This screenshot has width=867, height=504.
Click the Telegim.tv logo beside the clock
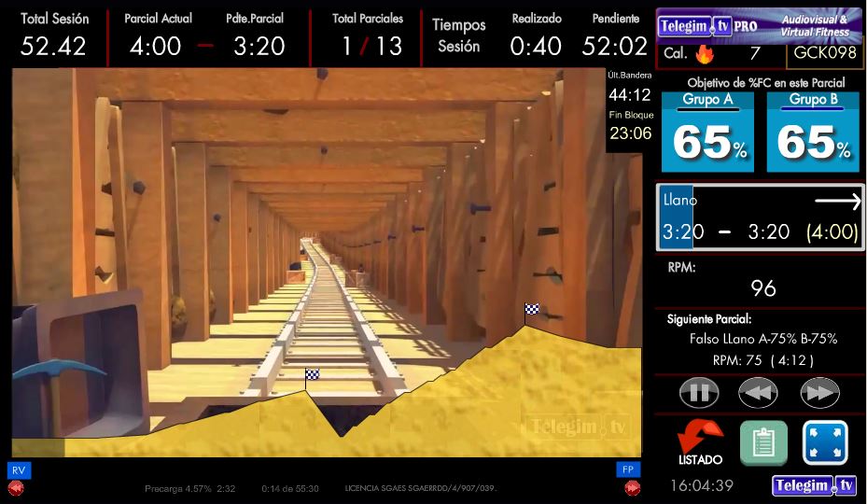814,485
